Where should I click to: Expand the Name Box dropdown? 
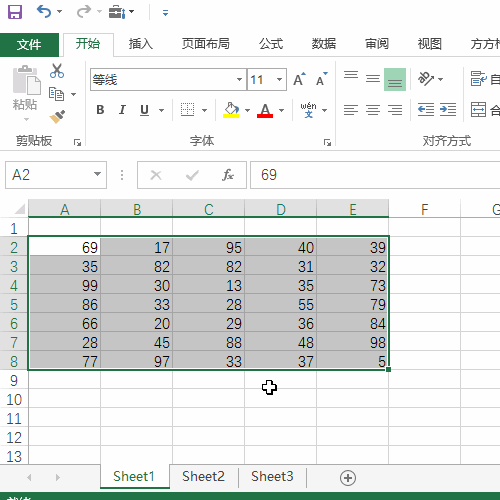(x=97, y=174)
